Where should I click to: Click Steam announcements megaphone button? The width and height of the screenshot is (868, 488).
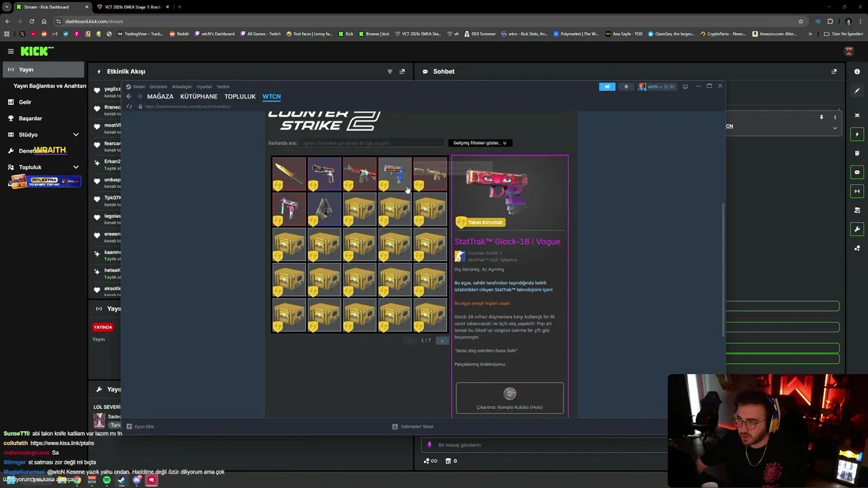click(607, 86)
